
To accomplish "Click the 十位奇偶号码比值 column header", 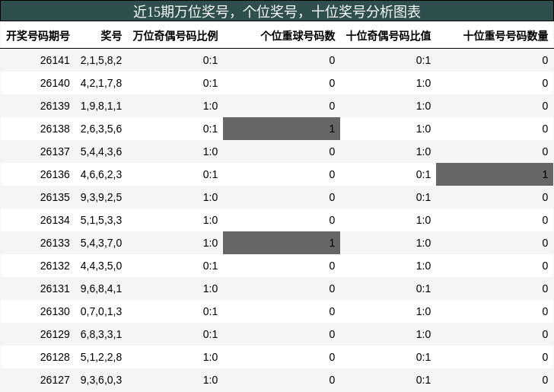I will coord(388,36).
